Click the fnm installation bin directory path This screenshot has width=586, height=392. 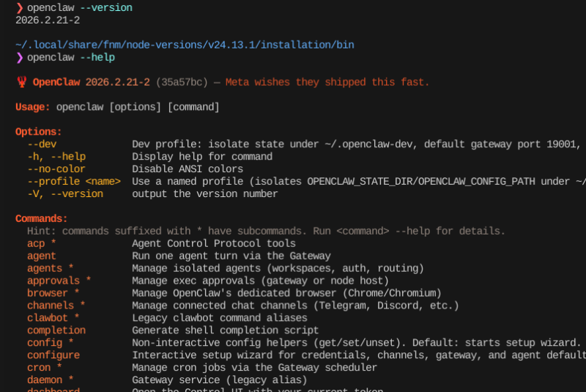coord(185,45)
